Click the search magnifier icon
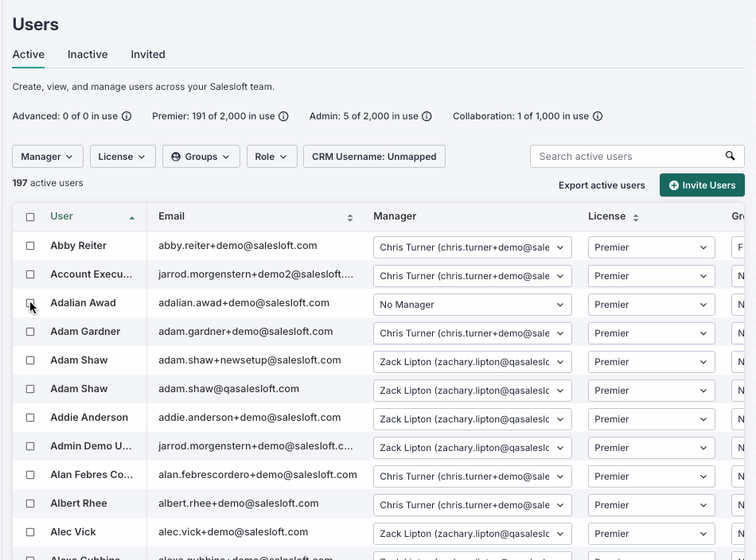756x560 pixels. click(x=730, y=156)
